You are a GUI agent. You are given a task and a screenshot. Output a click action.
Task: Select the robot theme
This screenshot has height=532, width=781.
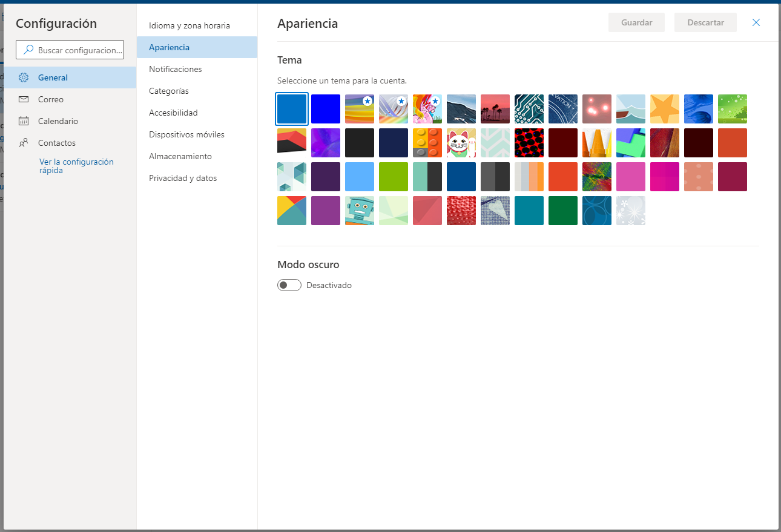[x=360, y=211]
